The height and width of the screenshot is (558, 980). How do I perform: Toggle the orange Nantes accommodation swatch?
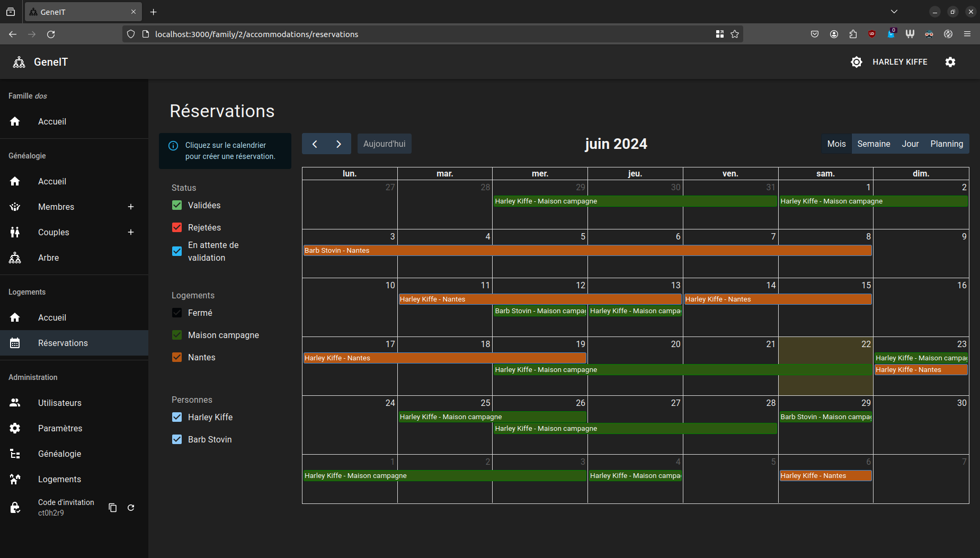click(177, 357)
